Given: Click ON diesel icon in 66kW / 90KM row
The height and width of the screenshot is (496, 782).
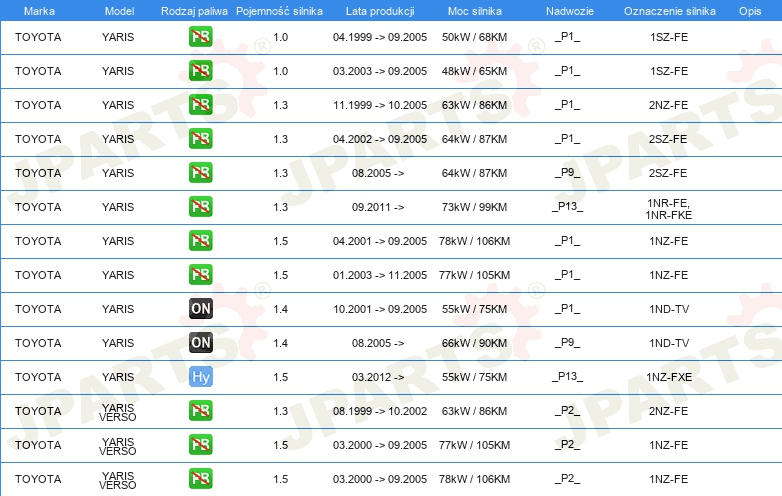Looking at the screenshot, I should click(200, 342).
